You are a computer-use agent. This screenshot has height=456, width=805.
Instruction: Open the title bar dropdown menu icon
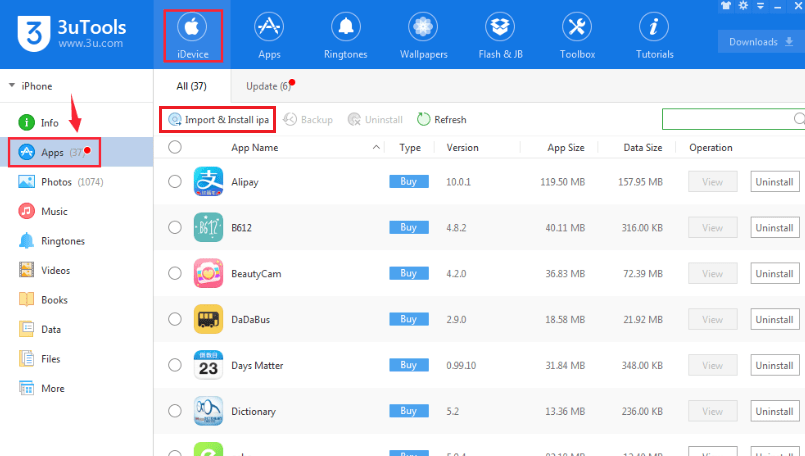(x=760, y=6)
